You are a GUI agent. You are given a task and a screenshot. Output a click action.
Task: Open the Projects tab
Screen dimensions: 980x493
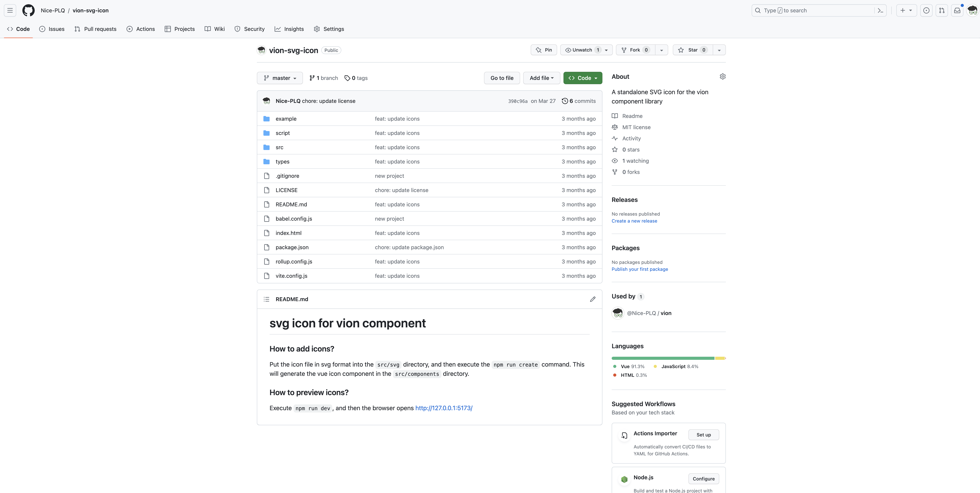coord(180,29)
